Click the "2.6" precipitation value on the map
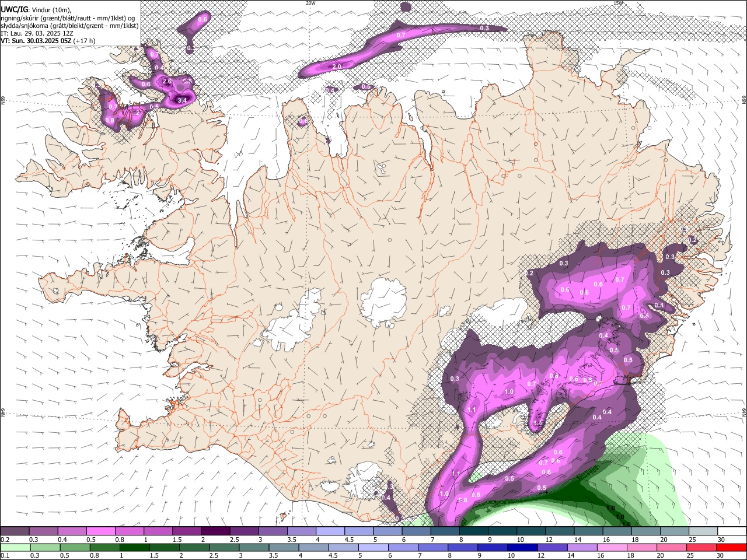Screen dimensions: 747x560 167,82
